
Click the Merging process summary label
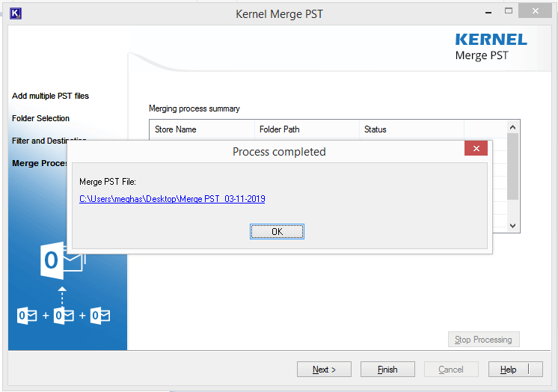click(x=194, y=108)
